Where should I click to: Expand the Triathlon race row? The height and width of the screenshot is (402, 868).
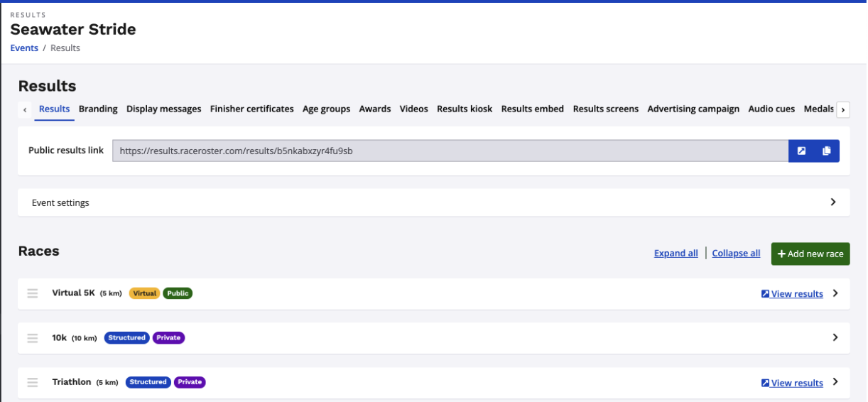835,382
